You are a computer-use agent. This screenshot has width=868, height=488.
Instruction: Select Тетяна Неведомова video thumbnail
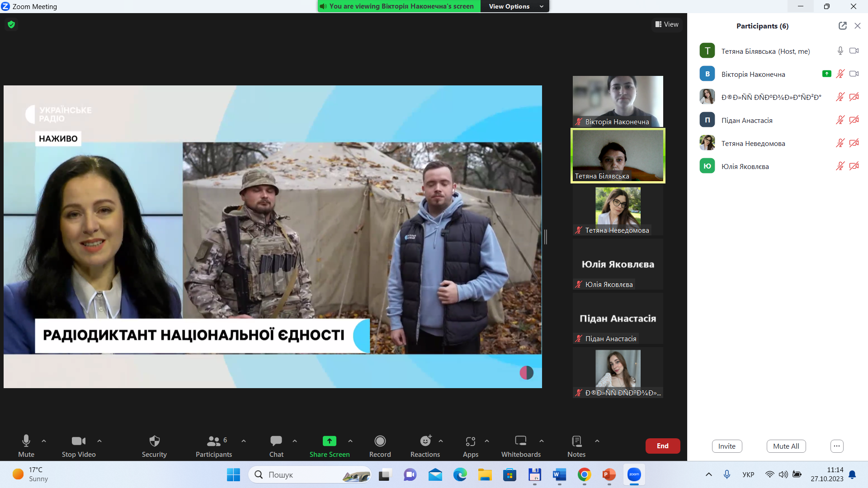(618, 210)
